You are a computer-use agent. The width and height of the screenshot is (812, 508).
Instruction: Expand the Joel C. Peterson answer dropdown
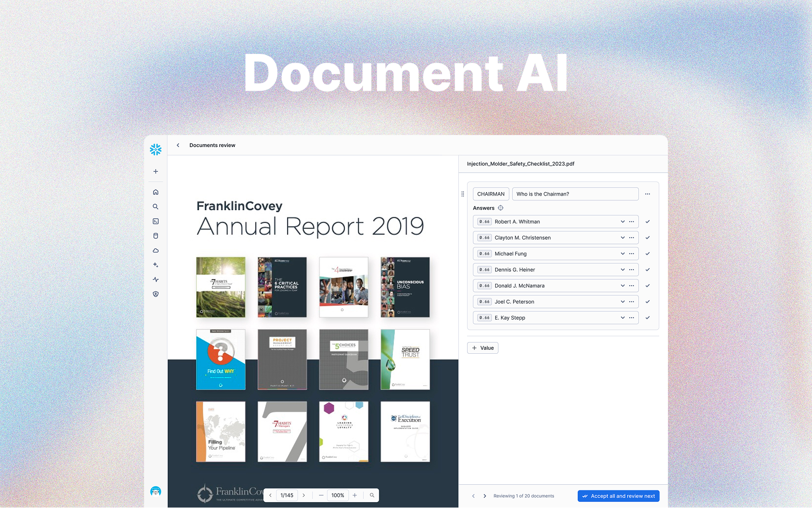coord(623,302)
